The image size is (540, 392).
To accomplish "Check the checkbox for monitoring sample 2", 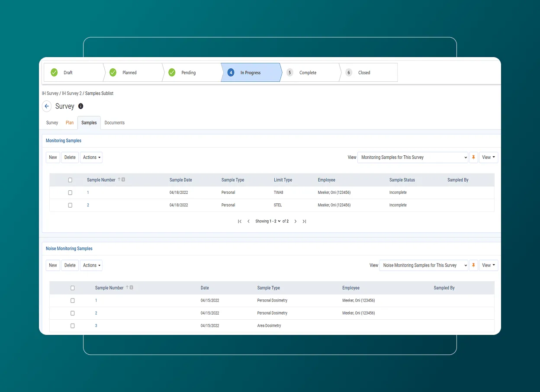I will click(70, 205).
